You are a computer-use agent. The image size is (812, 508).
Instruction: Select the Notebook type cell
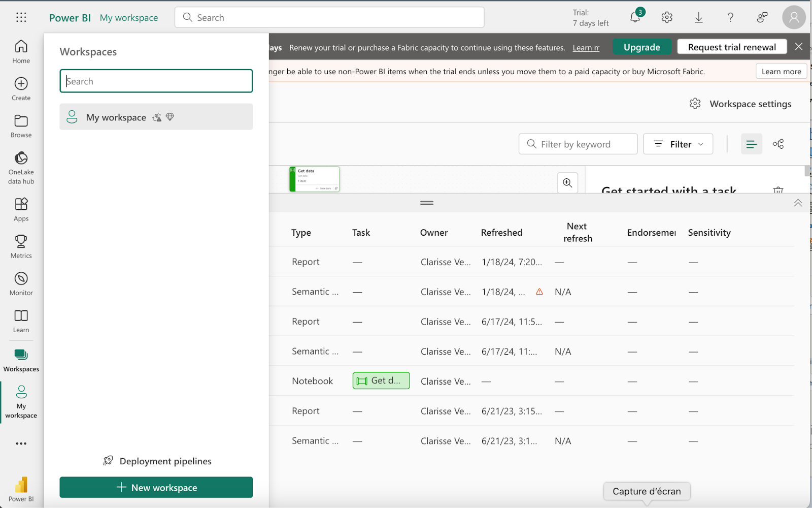312,381
